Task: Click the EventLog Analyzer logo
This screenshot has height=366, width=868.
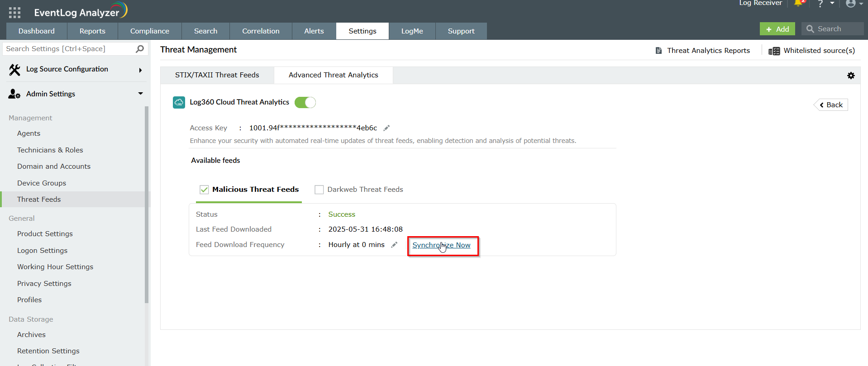Action: (81, 11)
